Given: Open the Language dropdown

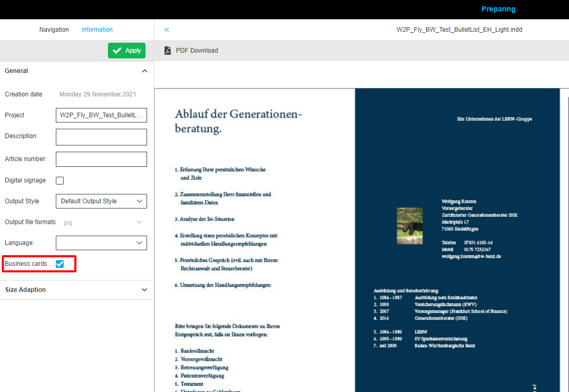Looking at the screenshot, I should [x=101, y=243].
